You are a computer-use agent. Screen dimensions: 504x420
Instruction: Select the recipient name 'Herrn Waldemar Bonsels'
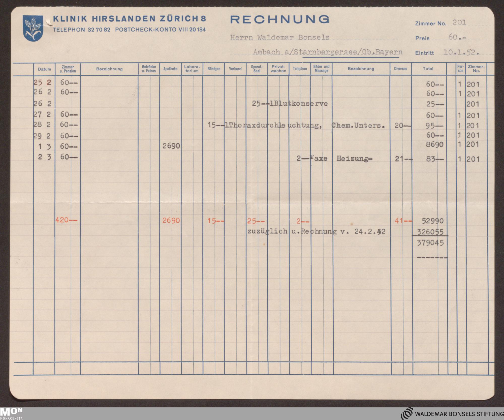pyautogui.click(x=280, y=37)
